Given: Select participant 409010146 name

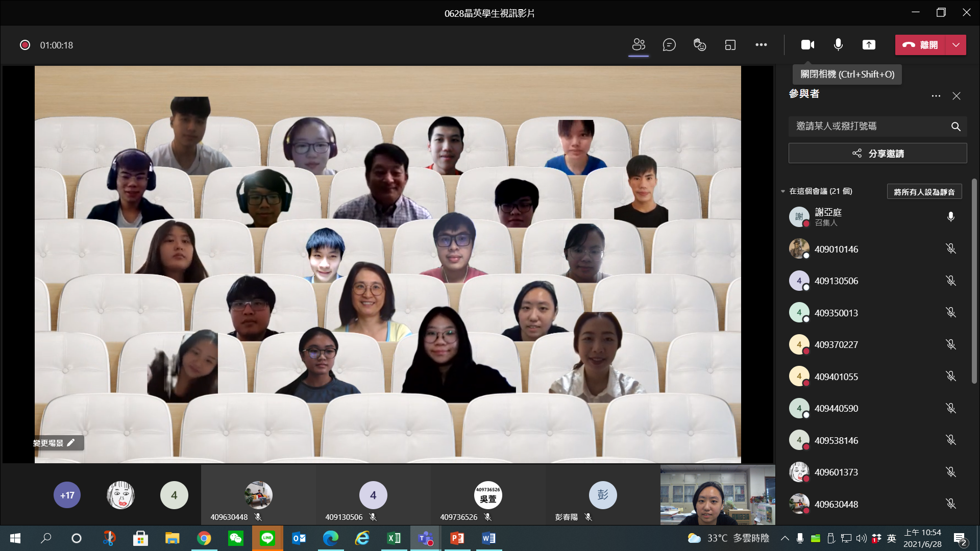Looking at the screenshot, I should pos(836,249).
